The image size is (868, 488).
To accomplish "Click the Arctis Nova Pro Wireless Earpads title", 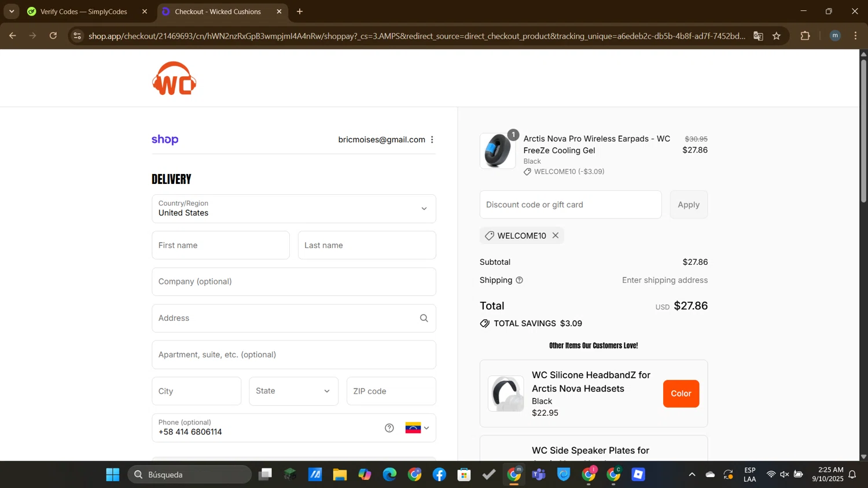I will pyautogui.click(x=597, y=145).
